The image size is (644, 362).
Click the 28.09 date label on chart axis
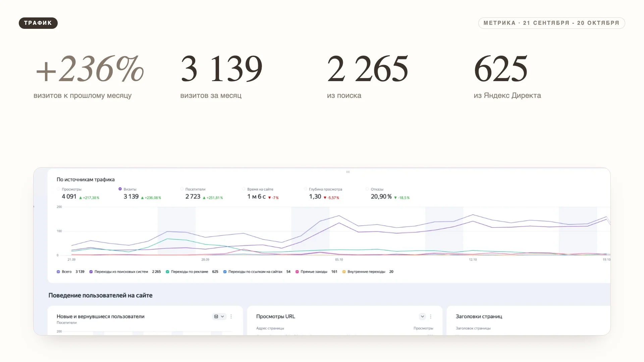click(205, 260)
